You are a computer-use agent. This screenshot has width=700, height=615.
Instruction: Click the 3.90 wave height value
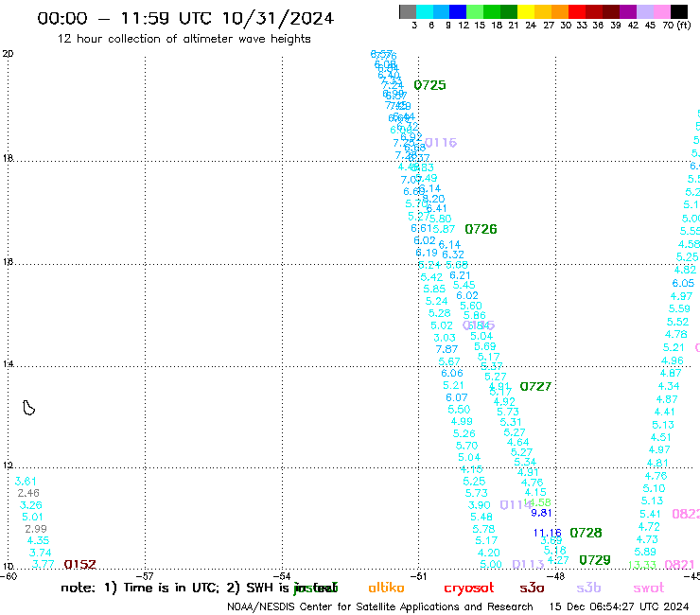(x=480, y=505)
